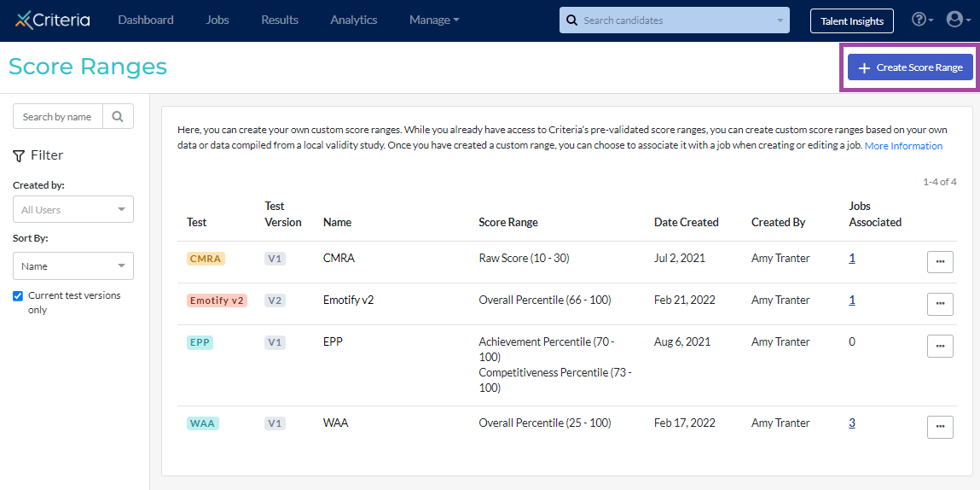Click the date Feb 17, 2022
The height and width of the screenshot is (490, 980).
point(685,423)
